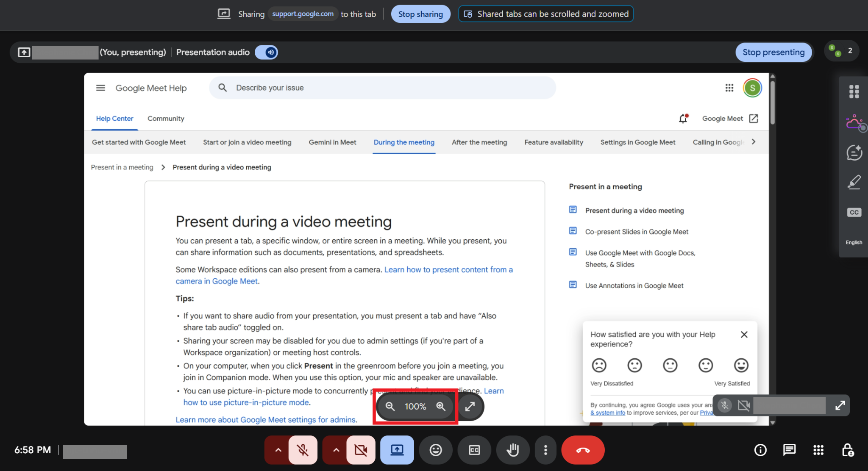
Task: Open Start or join a video meeting tab
Action: pos(247,142)
